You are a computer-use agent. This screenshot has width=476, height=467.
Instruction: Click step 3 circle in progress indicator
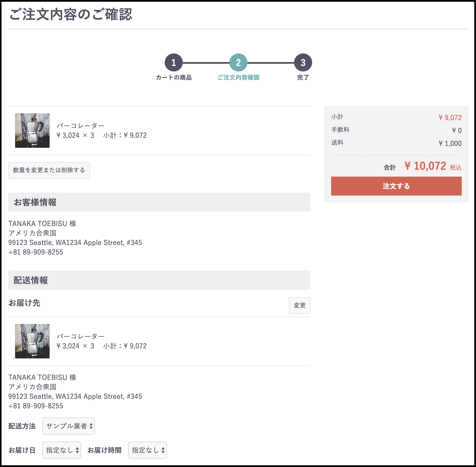pyautogui.click(x=303, y=62)
